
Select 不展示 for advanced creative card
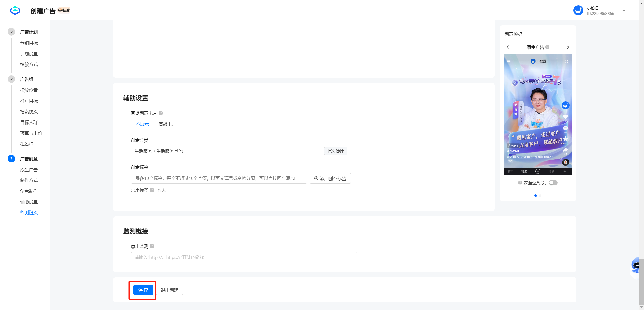click(142, 124)
